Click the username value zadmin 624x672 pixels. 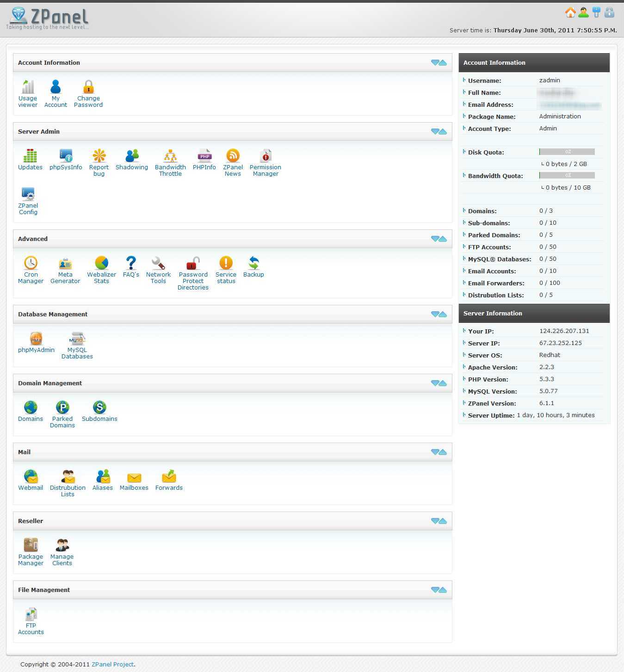click(550, 80)
